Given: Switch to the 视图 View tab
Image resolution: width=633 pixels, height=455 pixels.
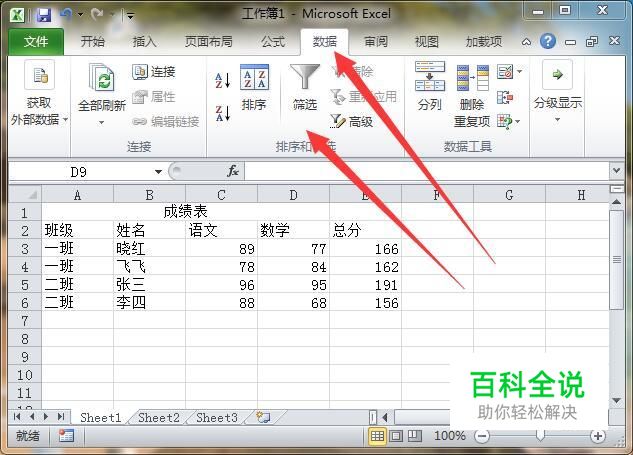Looking at the screenshot, I should tap(427, 41).
